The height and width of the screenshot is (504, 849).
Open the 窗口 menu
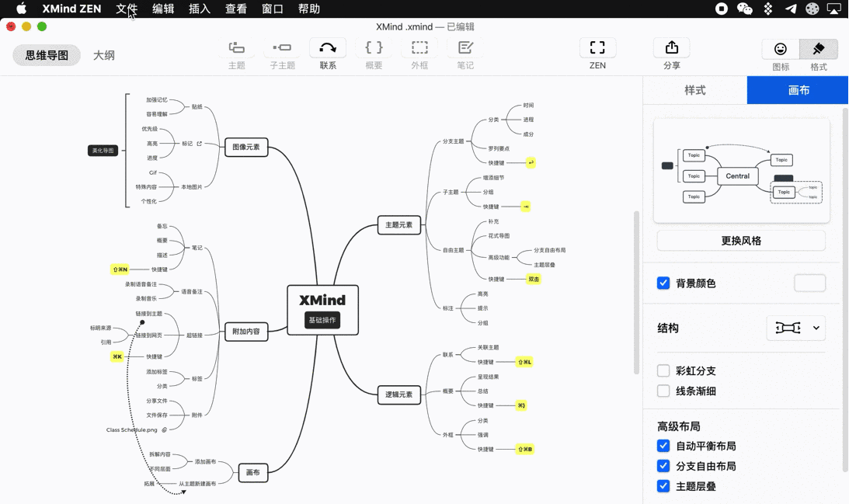coord(273,9)
